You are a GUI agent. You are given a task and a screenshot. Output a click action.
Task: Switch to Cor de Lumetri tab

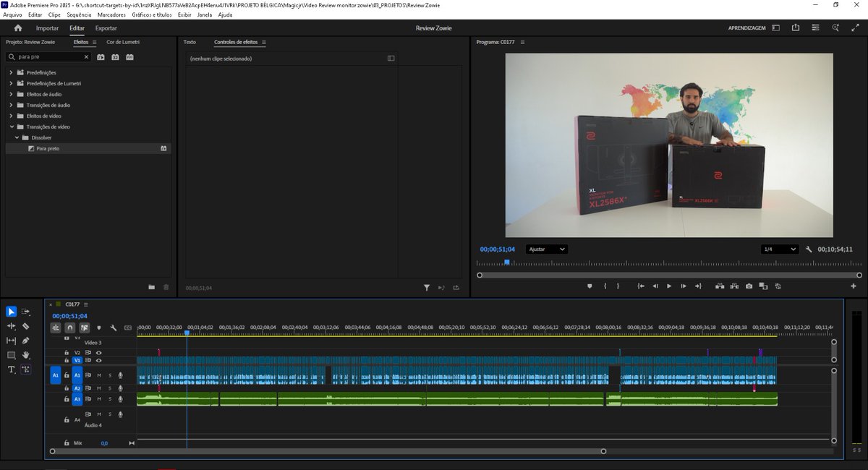(123, 42)
